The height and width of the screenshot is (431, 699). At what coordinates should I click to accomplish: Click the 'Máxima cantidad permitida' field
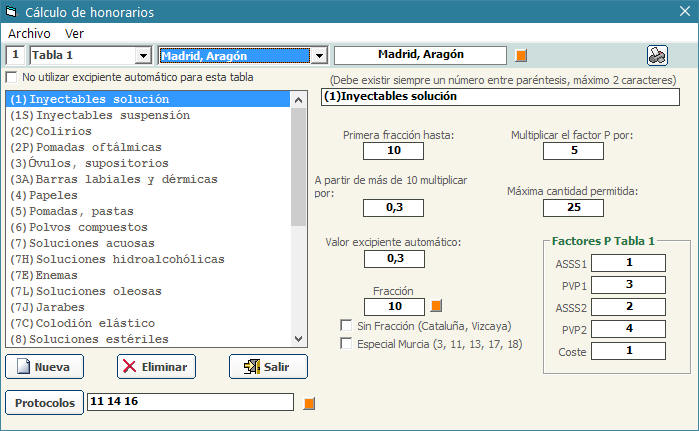click(572, 208)
